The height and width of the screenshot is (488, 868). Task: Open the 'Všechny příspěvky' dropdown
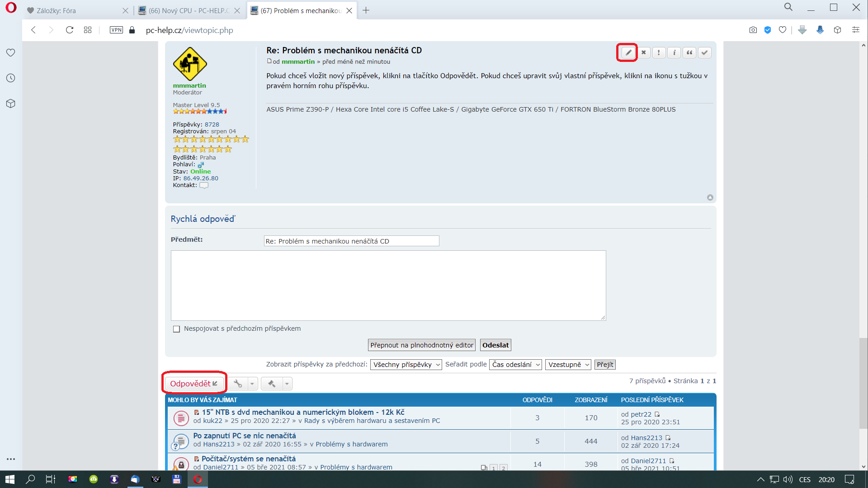406,365
